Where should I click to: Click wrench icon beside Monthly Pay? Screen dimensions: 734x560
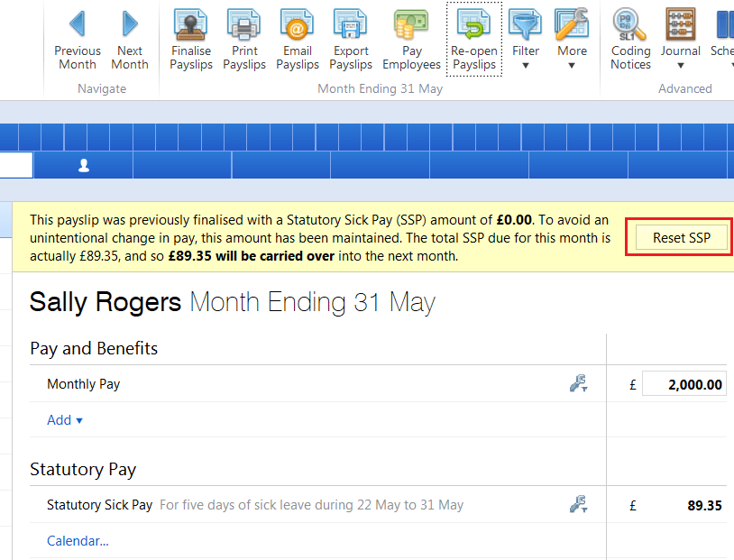point(579,383)
